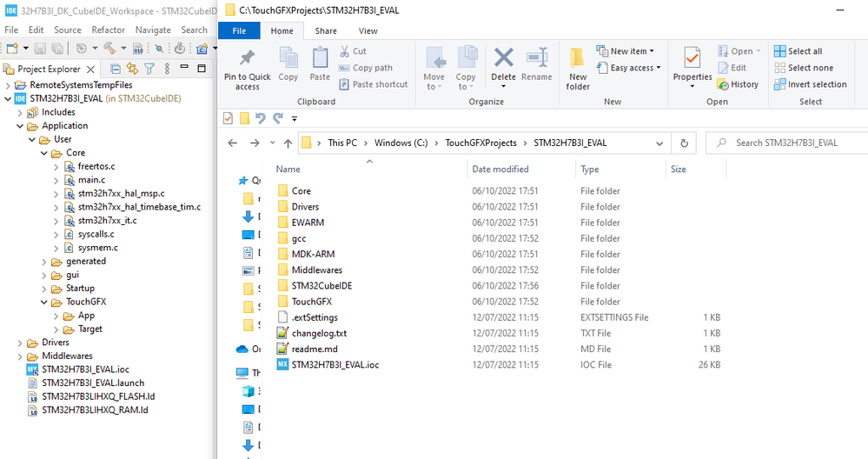Open the Project Explorer filter icon
The image size is (868, 459).
coord(149,69)
